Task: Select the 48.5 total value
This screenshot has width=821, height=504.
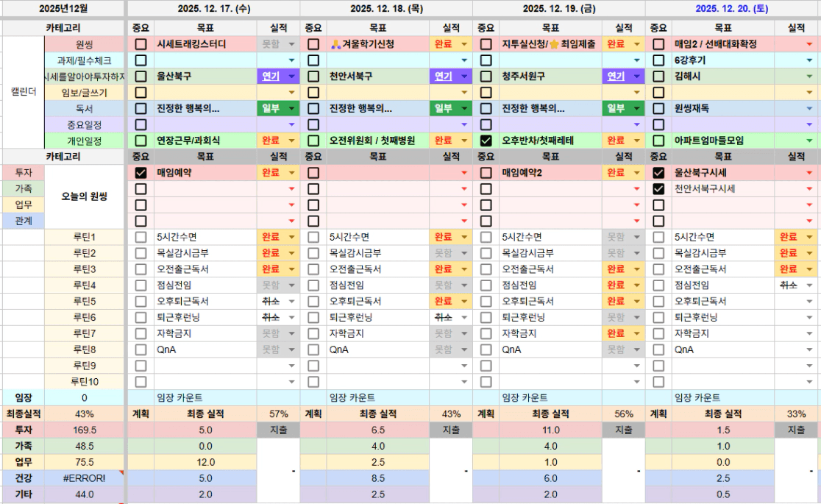Action: point(85,446)
